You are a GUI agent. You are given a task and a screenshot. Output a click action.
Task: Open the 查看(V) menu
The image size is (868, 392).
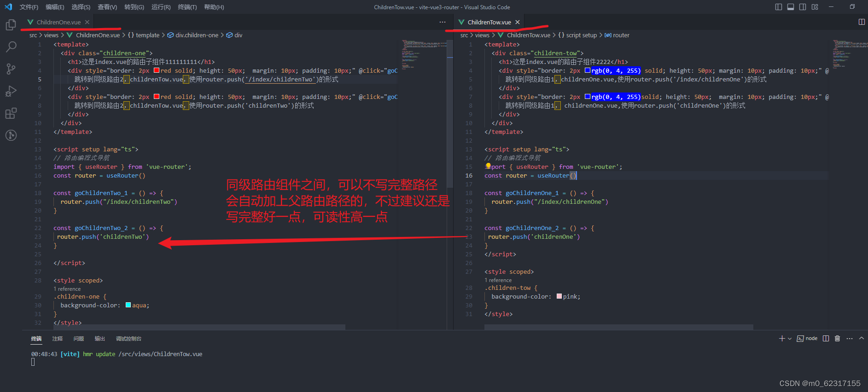click(x=107, y=7)
